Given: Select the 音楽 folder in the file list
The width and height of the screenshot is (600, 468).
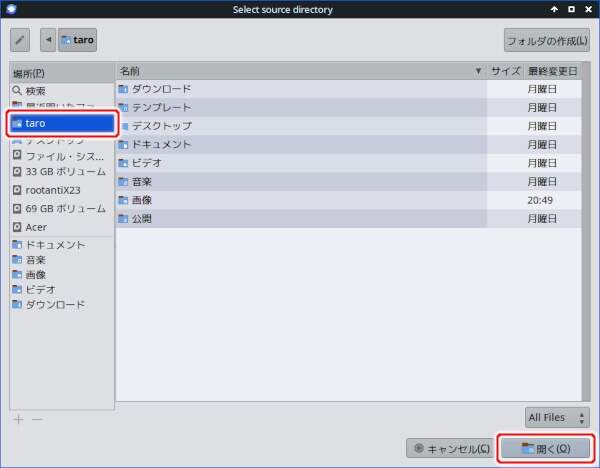Looking at the screenshot, I should pyautogui.click(x=348, y=181).
